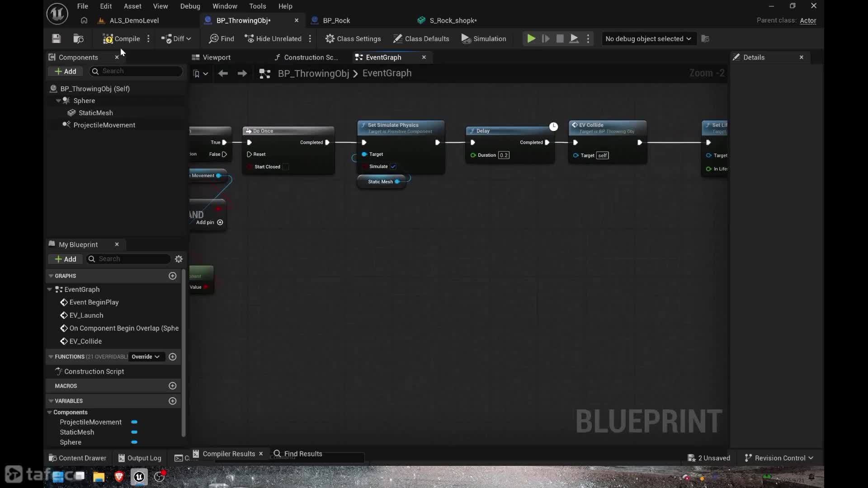This screenshot has width=868, height=488.
Task: Click the home icon beside the level tab
Action: point(84,20)
